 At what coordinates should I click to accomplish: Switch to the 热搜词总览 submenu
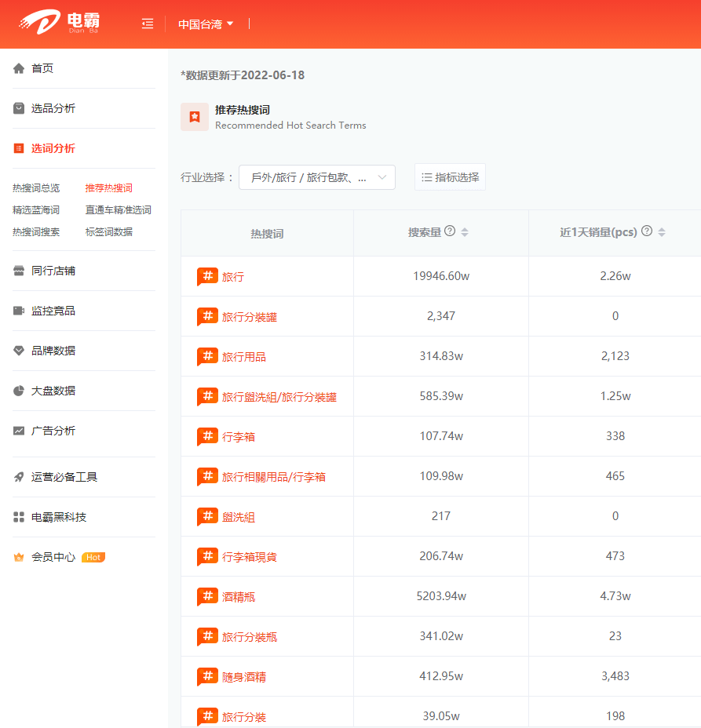click(36, 188)
